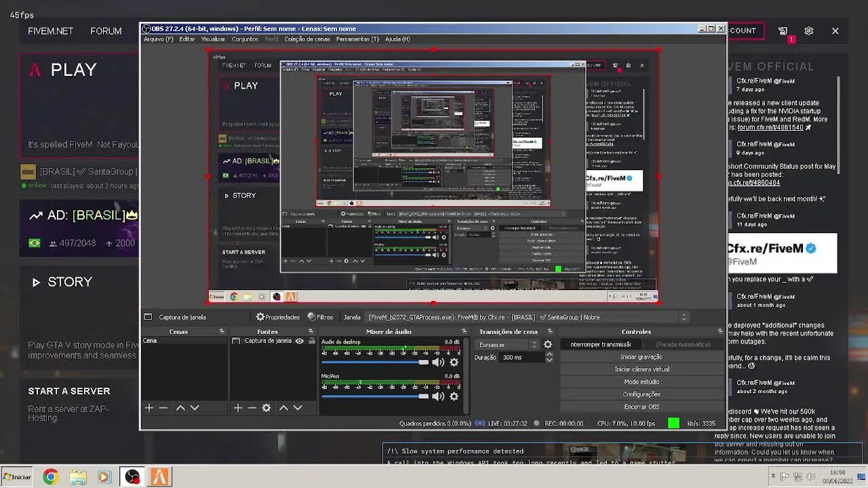The height and width of the screenshot is (488, 868).
Task: Open Janela window selection dropdown
Action: 528,317
